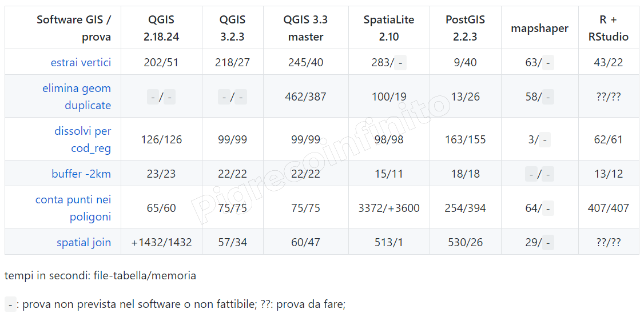Follow the 'dissolvi per cod_reg' link

click(x=83, y=139)
